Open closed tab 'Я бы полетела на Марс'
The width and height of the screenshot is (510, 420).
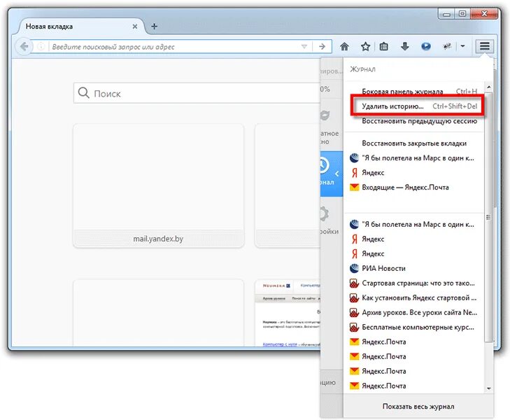pyautogui.click(x=413, y=158)
